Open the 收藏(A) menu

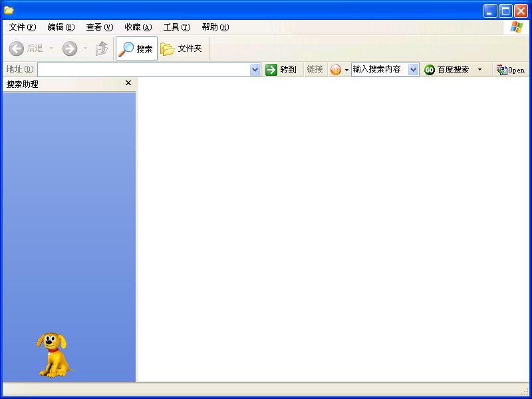(138, 27)
